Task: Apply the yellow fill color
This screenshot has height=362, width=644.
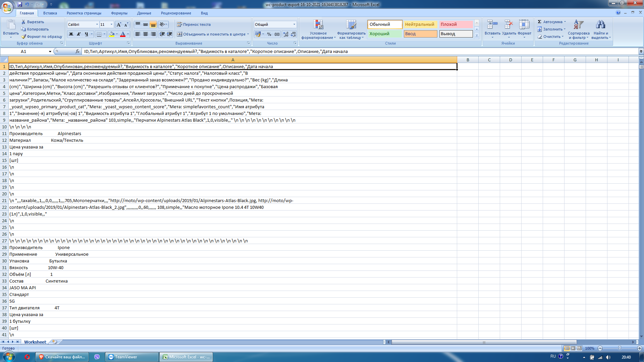Action: pos(112,34)
